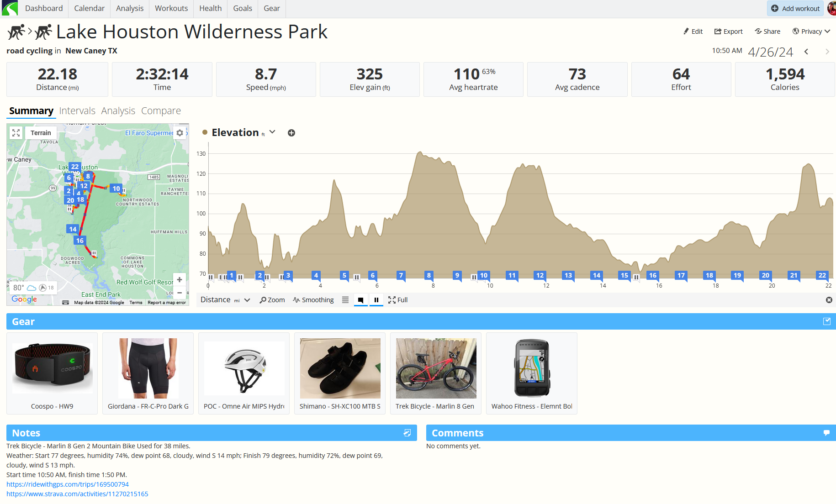Open the Wahoo Elemnt Bolt thumbnail
The height and width of the screenshot is (504, 836).
[532, 373]
